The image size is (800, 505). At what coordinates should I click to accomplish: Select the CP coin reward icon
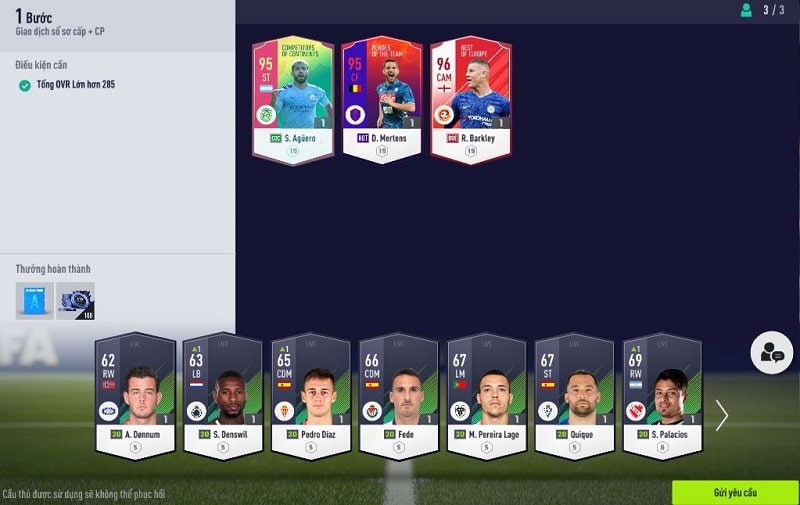point(75,301)
